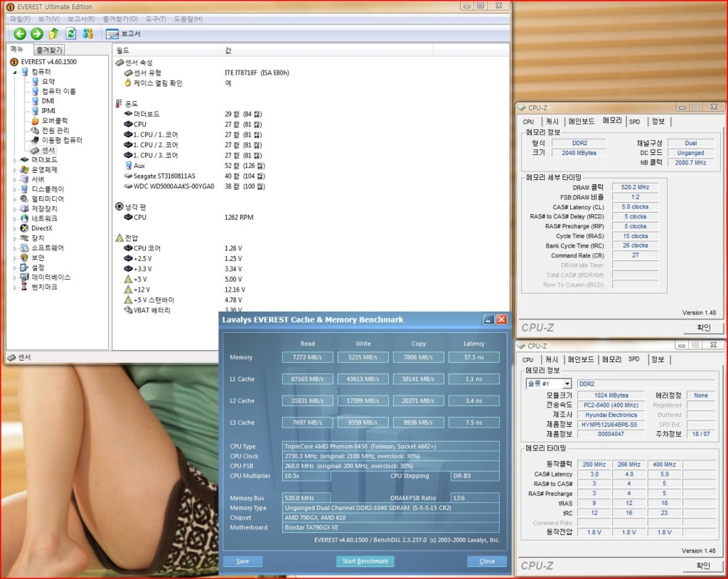The image size is (728, 579).
Task: Click 확인 button in lower CPU-Z window
Action: click(703, 565)
